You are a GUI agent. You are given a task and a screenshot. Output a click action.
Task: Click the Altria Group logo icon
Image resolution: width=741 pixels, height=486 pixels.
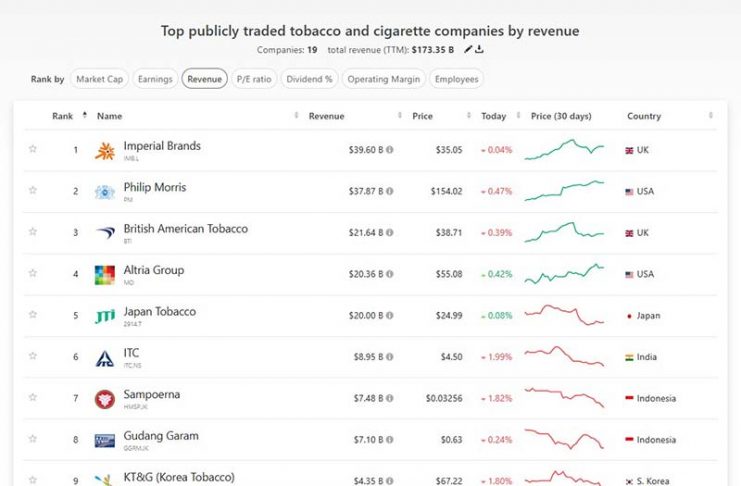(x=105, y=274)
